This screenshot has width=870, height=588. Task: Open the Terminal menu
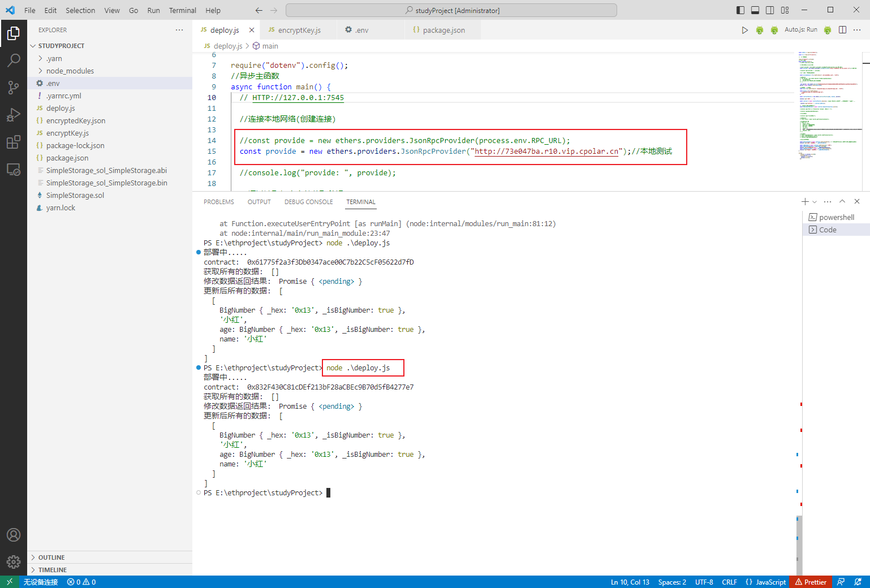click(183, 10)
